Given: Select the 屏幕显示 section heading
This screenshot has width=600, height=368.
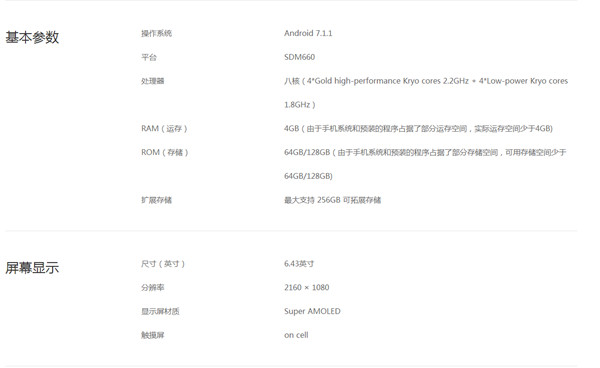Looking at the screenshot, I should click(x=32, y=268).
